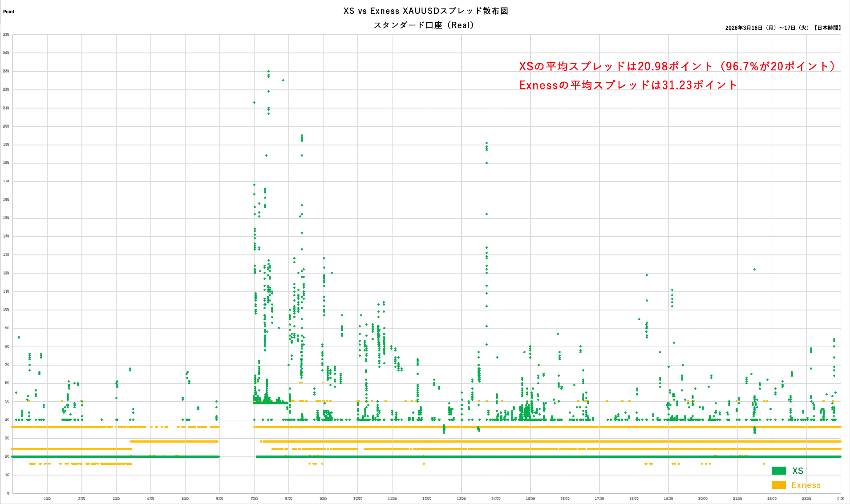Image resolution: width=850 pixels, height=504 pixels.
Task: Click the "7:00" time axis label
Action: pyautogui.click(x=254, y=499)
